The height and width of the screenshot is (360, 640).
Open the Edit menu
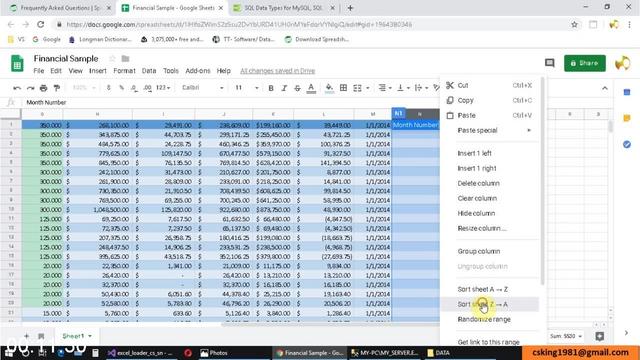coord(56,71)
